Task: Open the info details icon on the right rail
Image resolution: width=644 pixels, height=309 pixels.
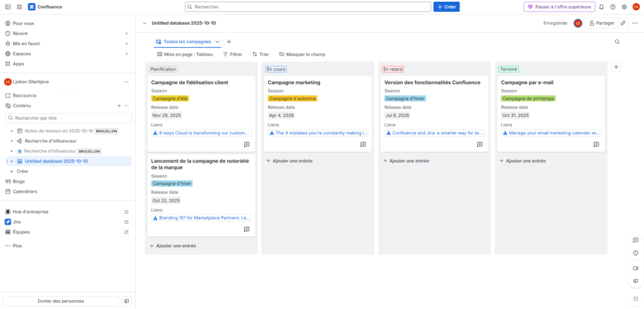Action: coord(635,253)
